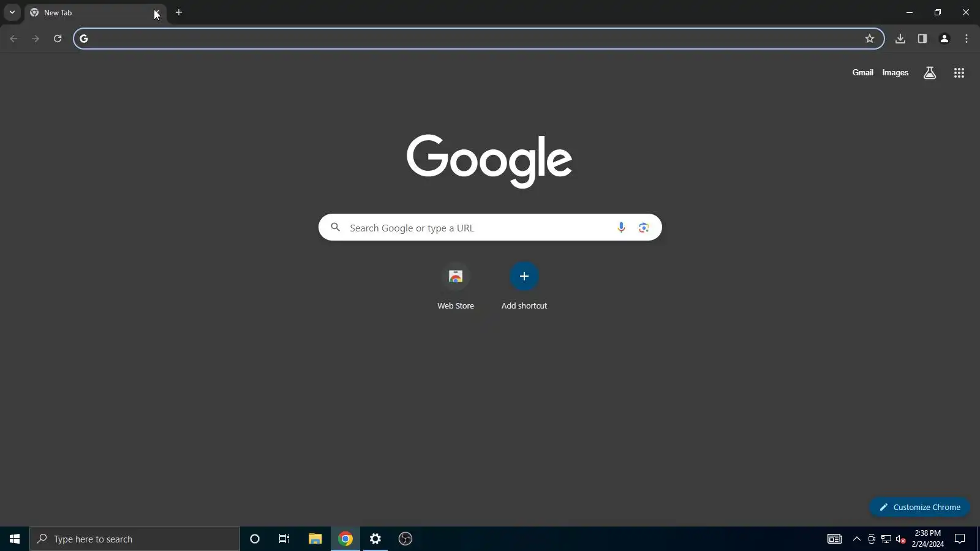Image resolution: width=980 pixels, height=551 pixels.
Task: Show hidden system tray icons
Action: pyautogui.click(x=856, y=539)
